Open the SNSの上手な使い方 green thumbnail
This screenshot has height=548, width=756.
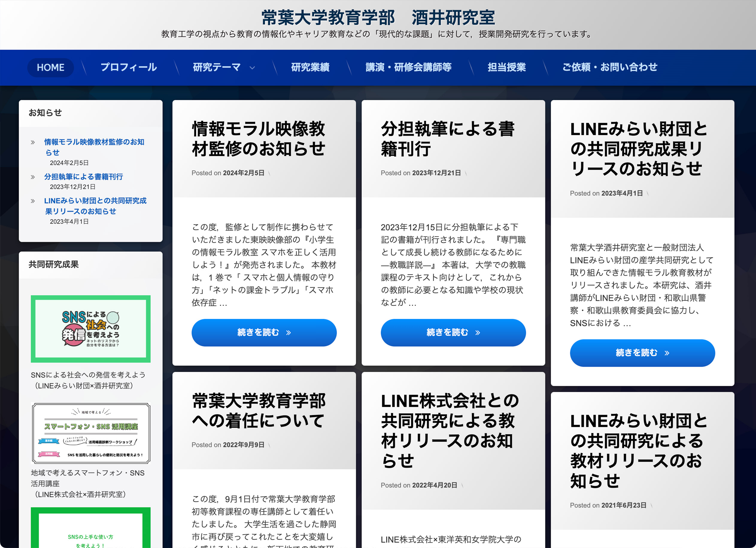coord(90,528)
